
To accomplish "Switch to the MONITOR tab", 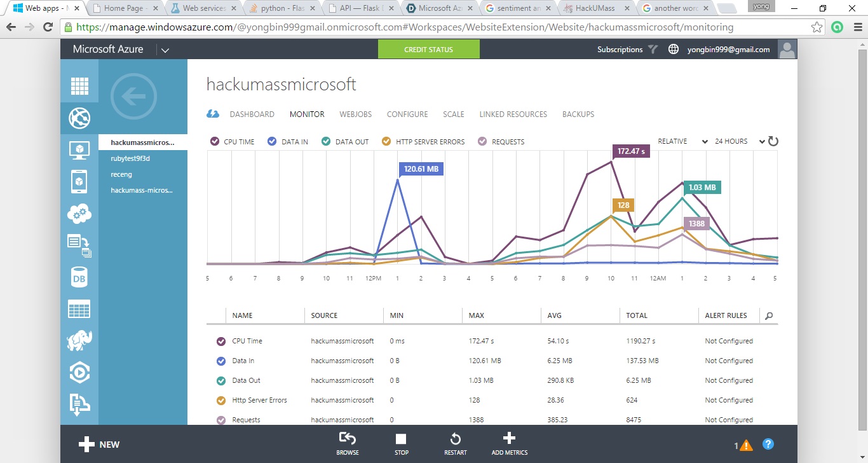I will [307, 114].
